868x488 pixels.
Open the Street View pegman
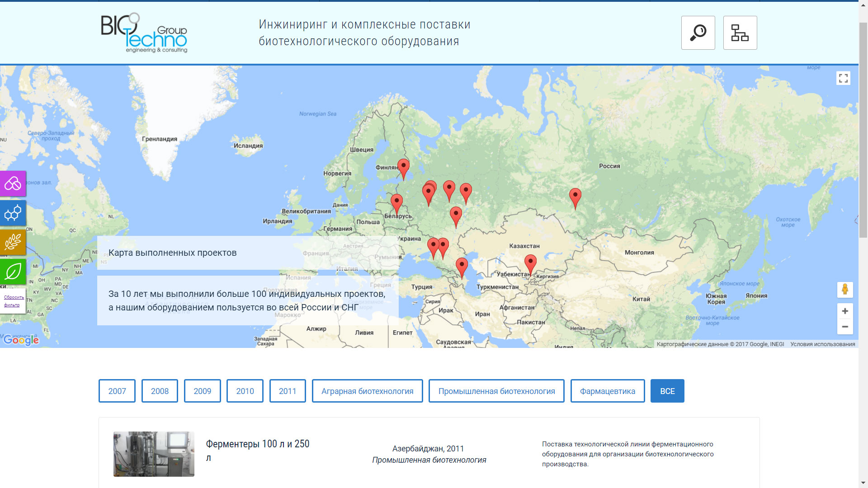tap(845, 289)
